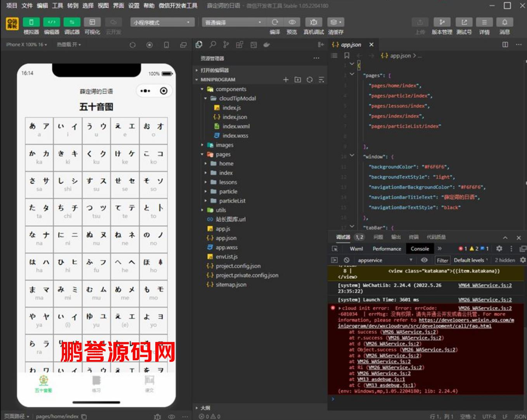The height and width of the screenshot is (420, 527).
Task: Click the refresh explorer icon in MINIPROGRAM
Action: click(x=309, y=80)
